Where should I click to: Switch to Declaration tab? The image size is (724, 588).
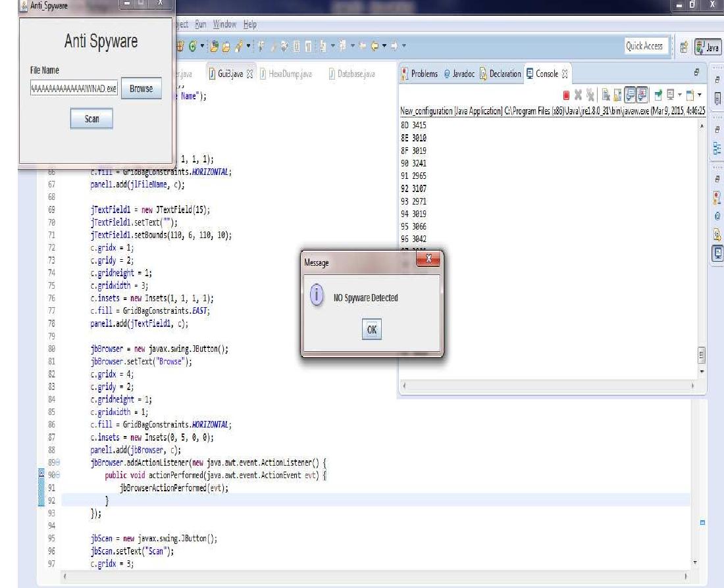pyautogui.click(x=500, y=74)
